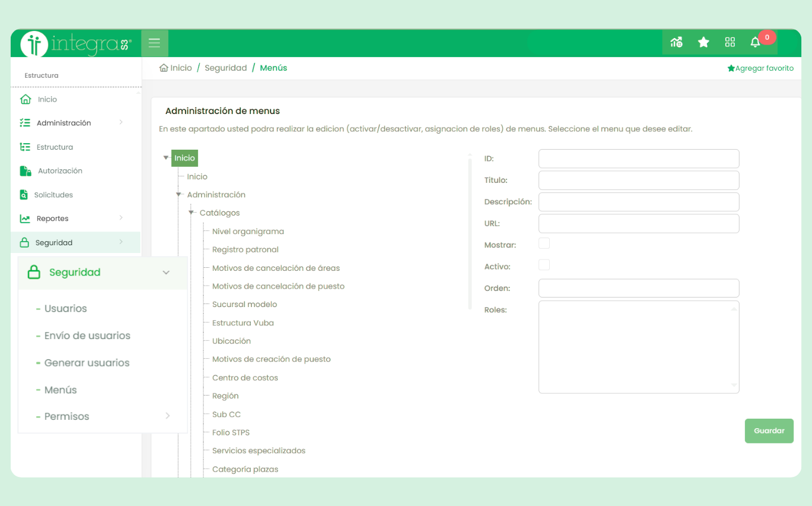Collapse the root Inicio tree triangle
This screenshot has height=506, width=812.
(x=166, y=158)
